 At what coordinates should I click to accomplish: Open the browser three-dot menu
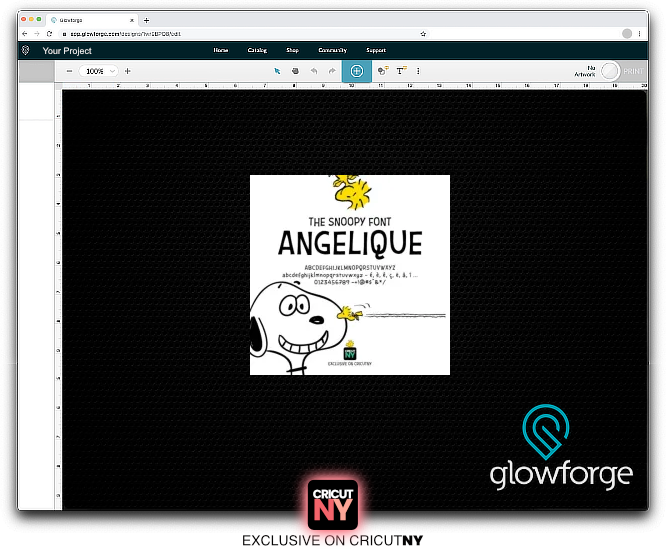click(x=639, y=34)
